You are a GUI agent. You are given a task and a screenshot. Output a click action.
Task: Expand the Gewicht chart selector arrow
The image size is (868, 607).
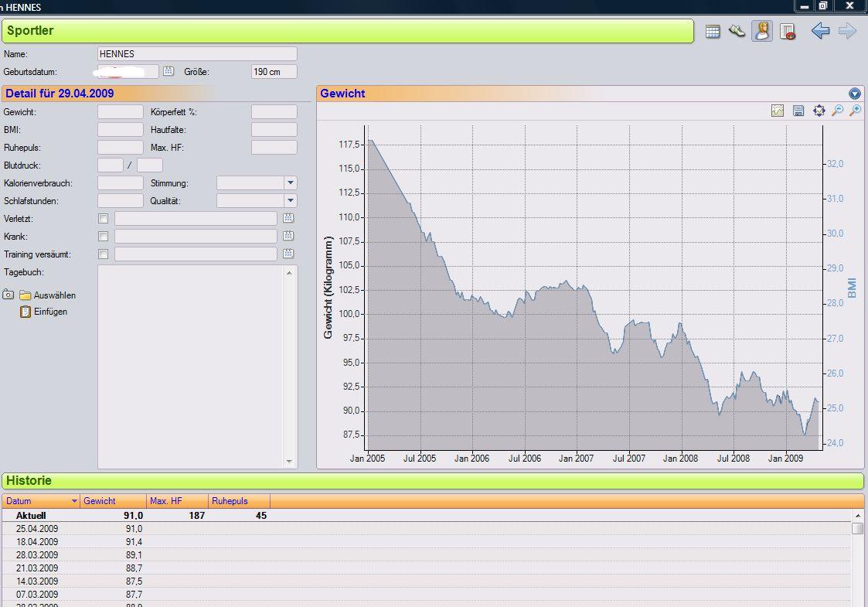pyautogui.click(x=855, y=94)
